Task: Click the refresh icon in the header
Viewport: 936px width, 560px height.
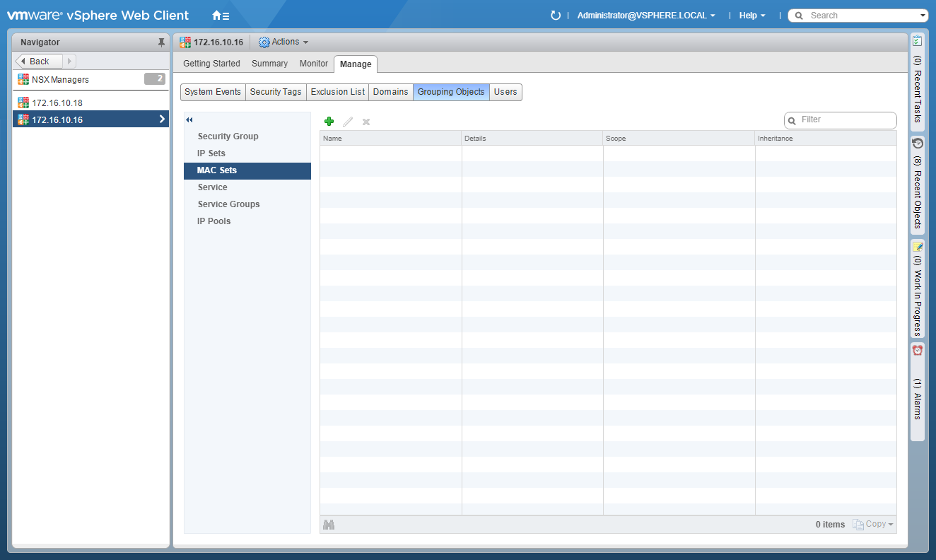Action: [x=556, y=16]
